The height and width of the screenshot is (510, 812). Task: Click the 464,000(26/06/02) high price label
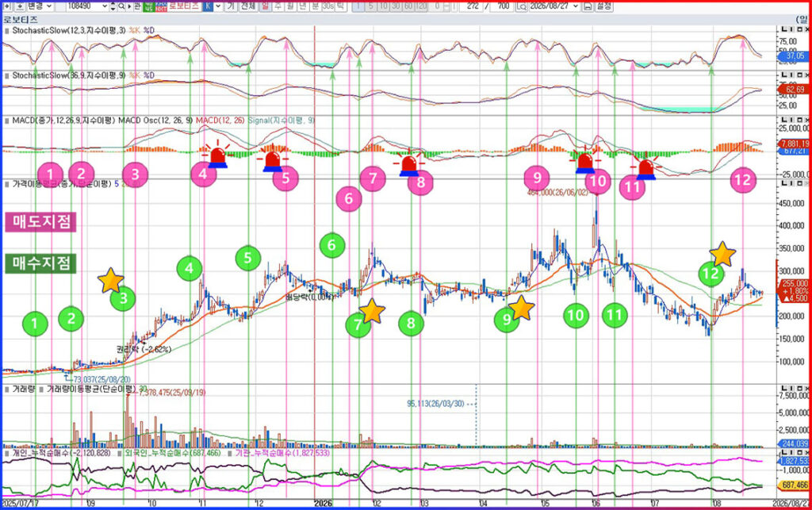558,192
